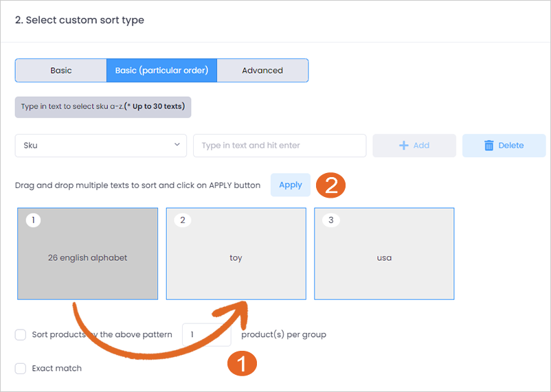Click the products per group number field
The width and height of the screenshot is (551, 392).
click(x=207, y=334)
